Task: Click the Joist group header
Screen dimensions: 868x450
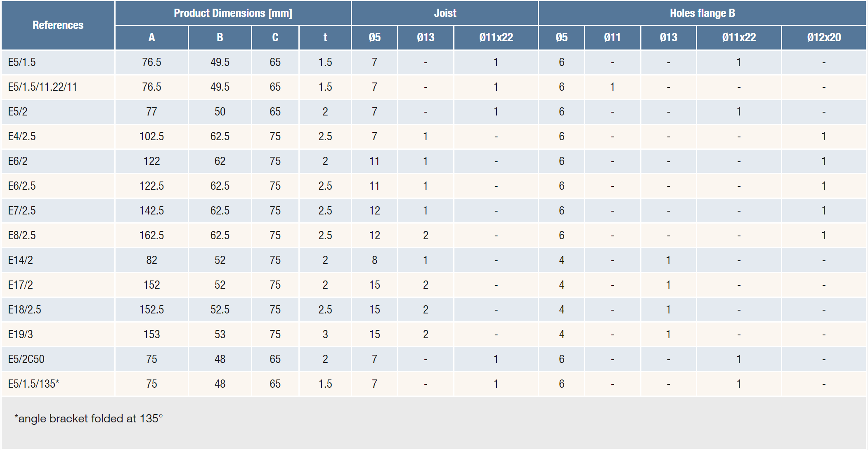Action: [x=445, y=13]
